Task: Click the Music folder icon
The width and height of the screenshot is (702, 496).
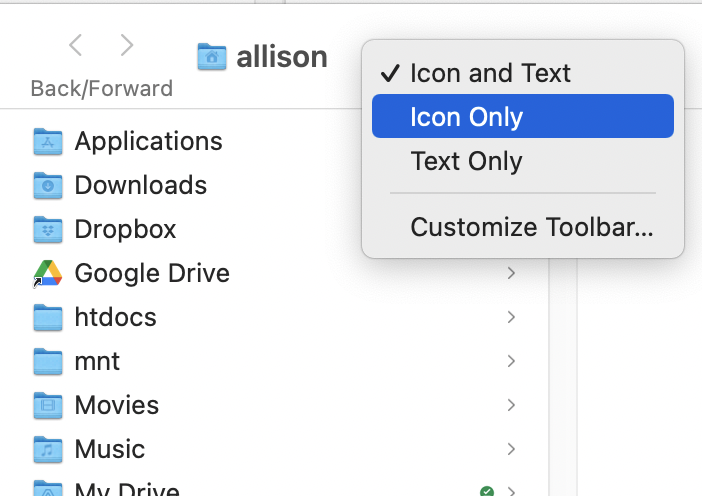Action: pos(48,449)
